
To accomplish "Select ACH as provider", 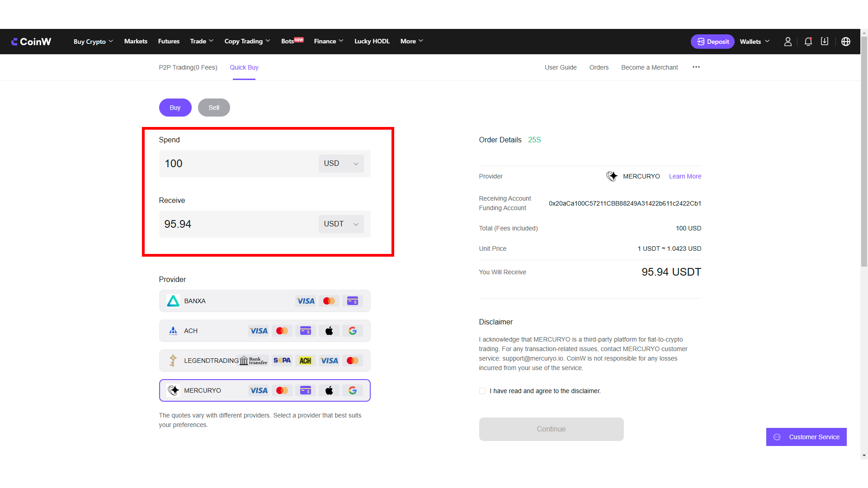I will 265,331.
